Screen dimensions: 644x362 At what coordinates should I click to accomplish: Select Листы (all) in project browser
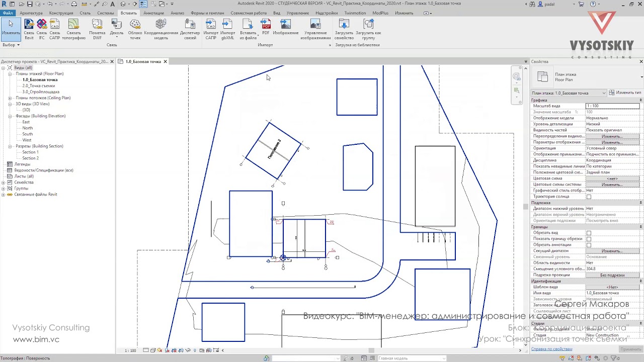coord(24,176)
